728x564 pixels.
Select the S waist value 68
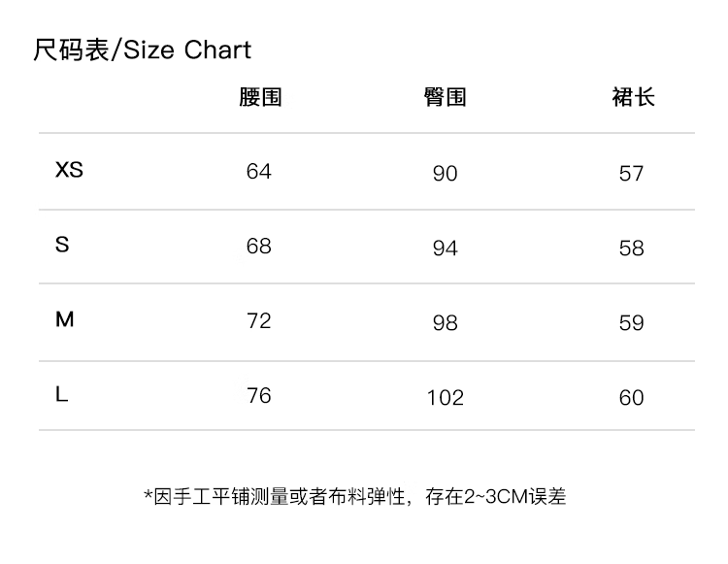tap(259, 247)
